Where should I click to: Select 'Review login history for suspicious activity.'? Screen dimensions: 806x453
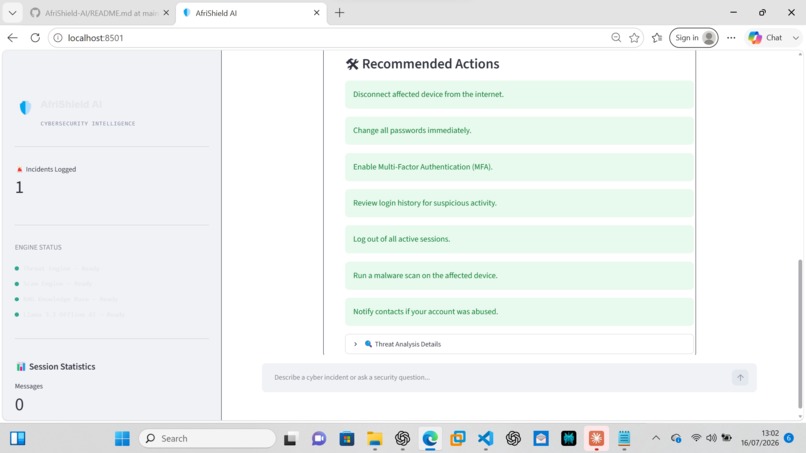click(519, 203)
